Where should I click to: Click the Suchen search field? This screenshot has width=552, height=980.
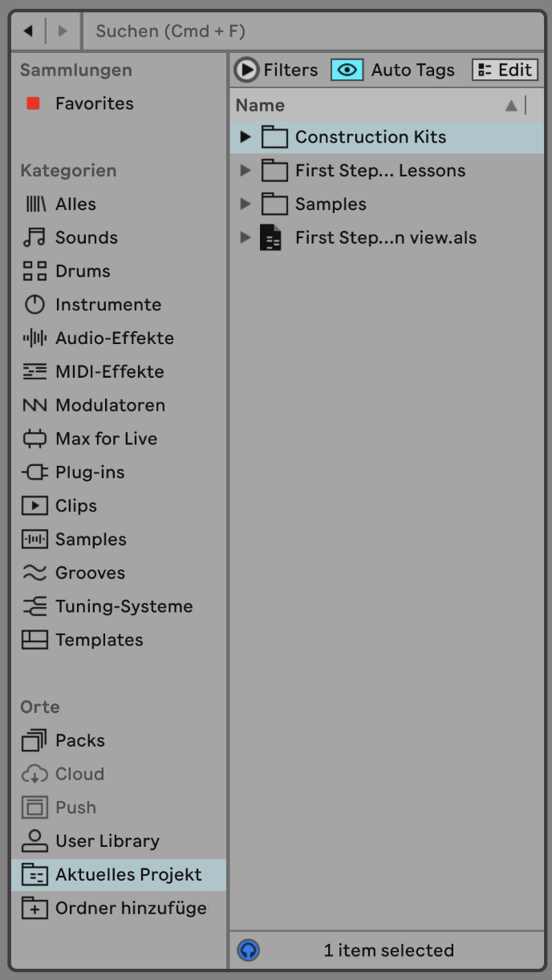coord(313,31)
